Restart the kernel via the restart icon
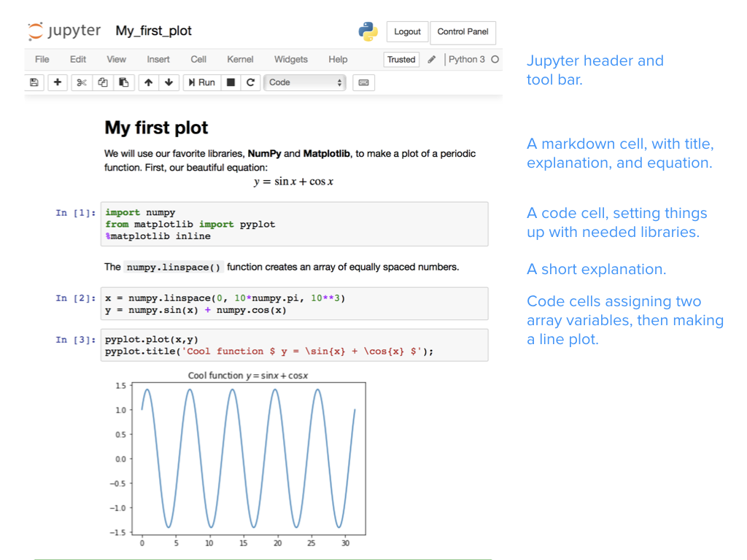Image resolution: width=747 pixels, height=560 pixels. tap(249, 82)
